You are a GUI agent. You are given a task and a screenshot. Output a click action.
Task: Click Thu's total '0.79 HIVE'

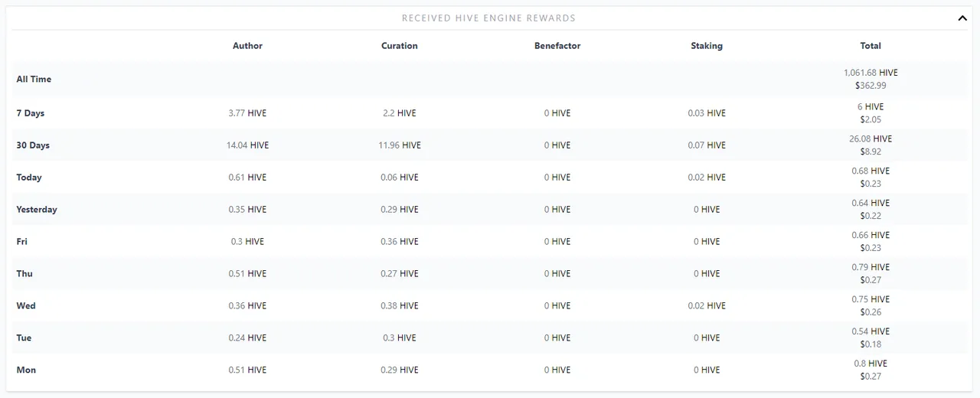point(871,268)
